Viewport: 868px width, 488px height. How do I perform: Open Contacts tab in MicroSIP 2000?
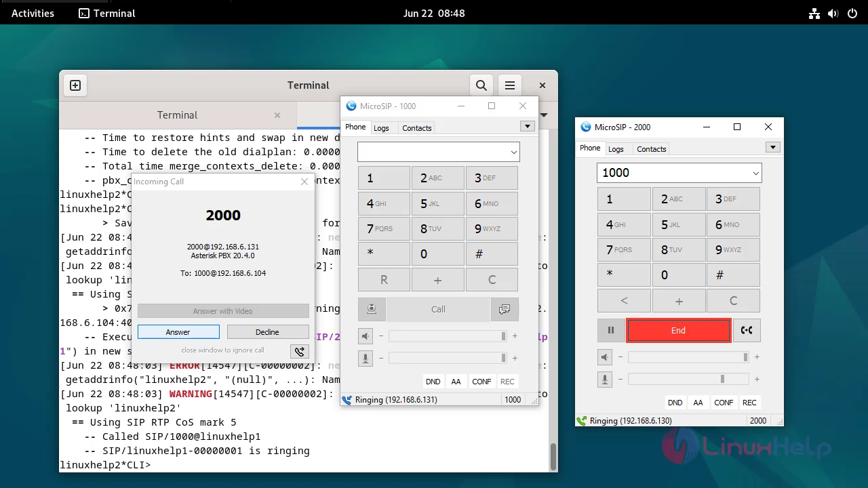[x=652, y=149]
